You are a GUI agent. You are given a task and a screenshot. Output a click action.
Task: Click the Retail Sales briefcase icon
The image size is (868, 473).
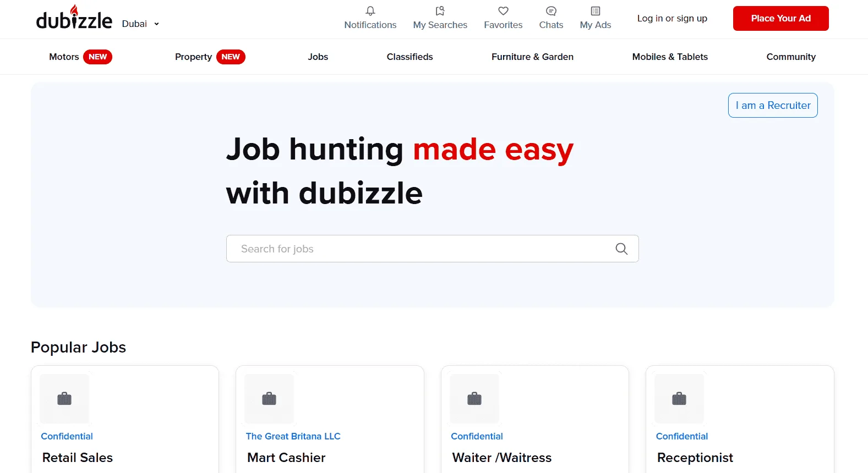[64, 399]
